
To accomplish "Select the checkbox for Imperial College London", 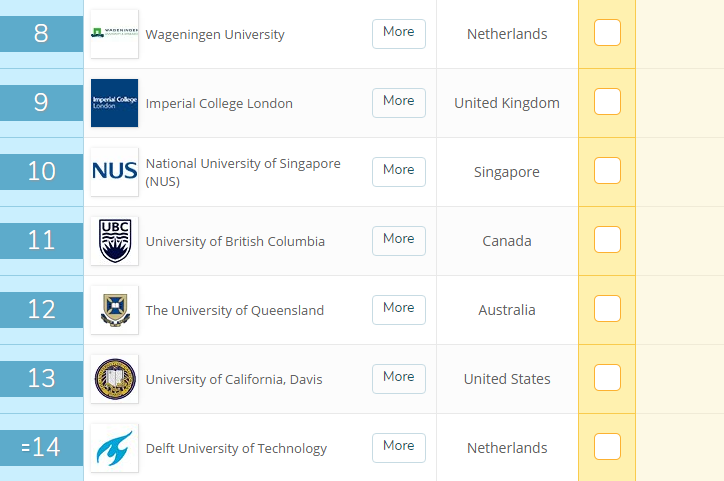I will [607, 102].
